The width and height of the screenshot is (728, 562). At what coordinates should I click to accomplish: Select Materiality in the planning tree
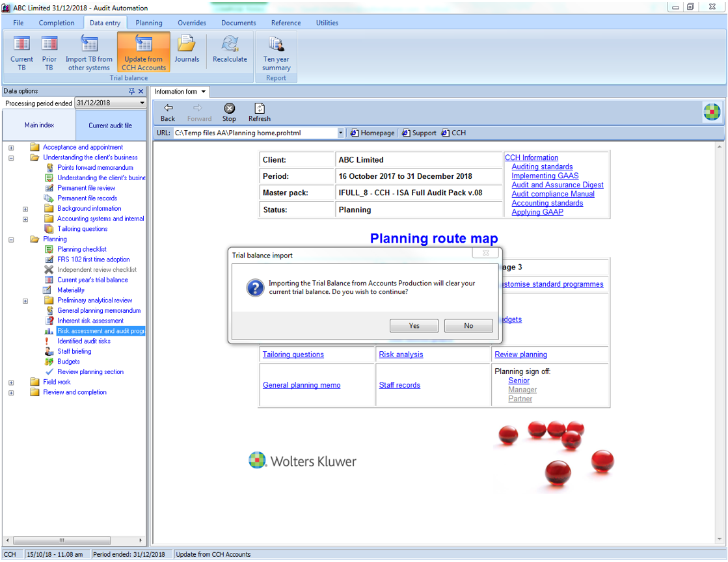point(71,290)
